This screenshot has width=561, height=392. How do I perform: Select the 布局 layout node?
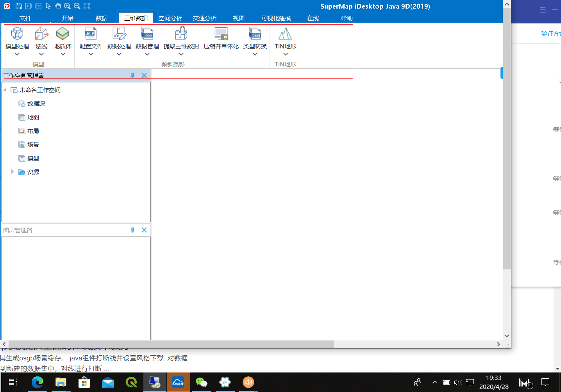pyautogui.click(x=33, y=131)
